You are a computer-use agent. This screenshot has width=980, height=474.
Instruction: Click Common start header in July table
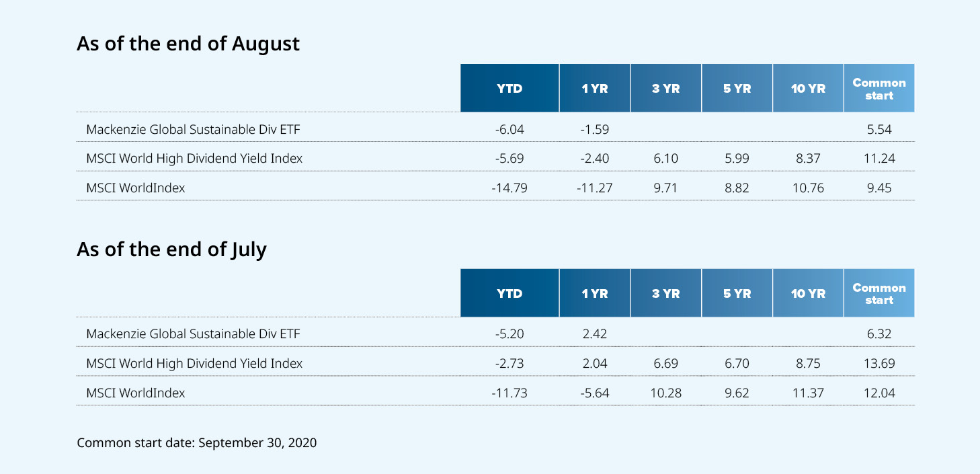[x=879, y=293]
